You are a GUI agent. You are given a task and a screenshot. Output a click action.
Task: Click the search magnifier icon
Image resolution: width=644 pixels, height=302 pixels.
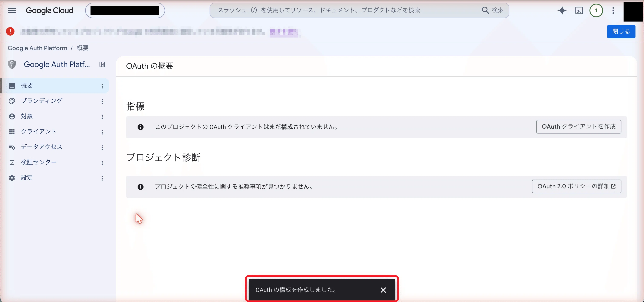[485, 10]
